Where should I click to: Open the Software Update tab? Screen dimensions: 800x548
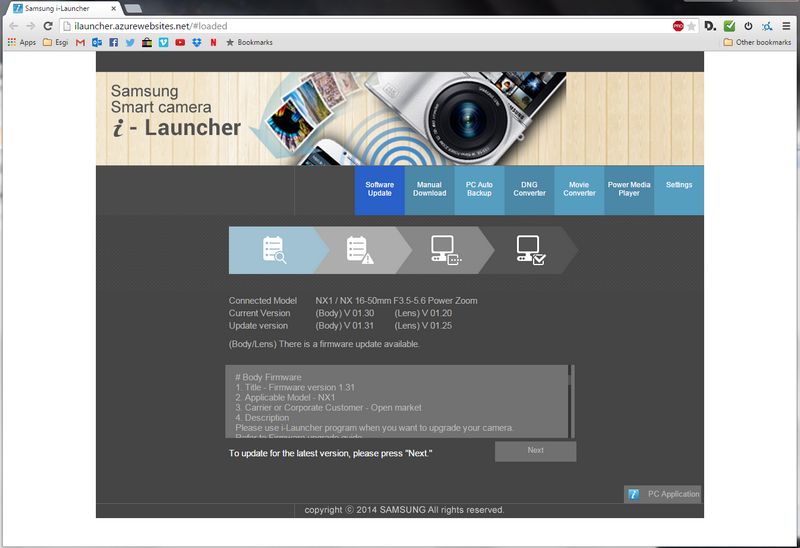point(380,189)
